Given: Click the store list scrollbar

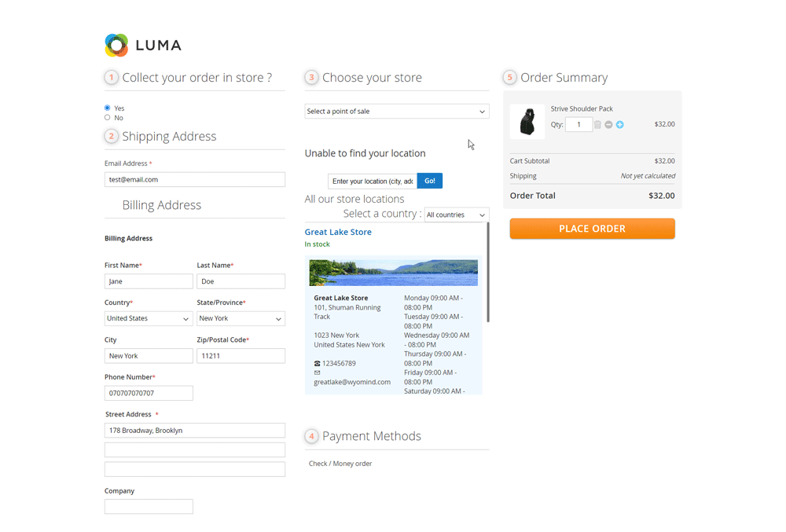Looking at the screenshot, I should pos(488,273).
